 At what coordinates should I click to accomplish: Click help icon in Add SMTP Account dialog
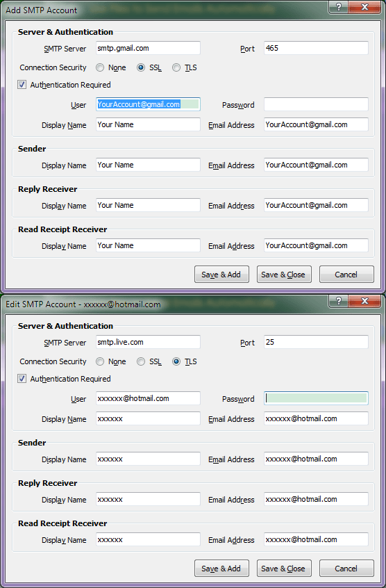click(339, 7)
